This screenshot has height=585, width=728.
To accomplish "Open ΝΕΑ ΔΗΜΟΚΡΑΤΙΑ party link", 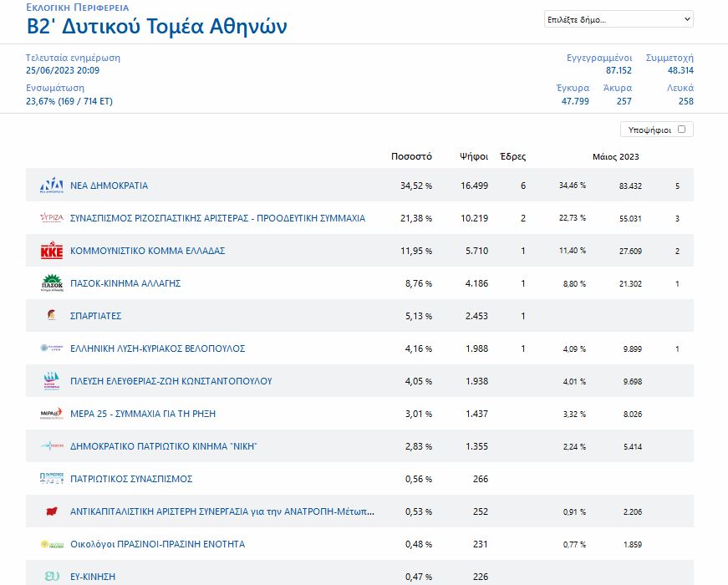I will coord(109,186).
